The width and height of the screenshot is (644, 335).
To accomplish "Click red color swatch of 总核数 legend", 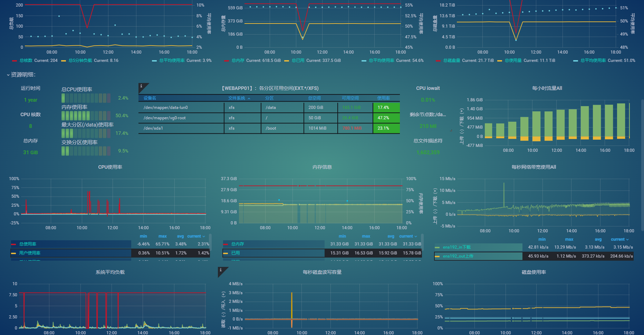I will [x=15, y=61].
